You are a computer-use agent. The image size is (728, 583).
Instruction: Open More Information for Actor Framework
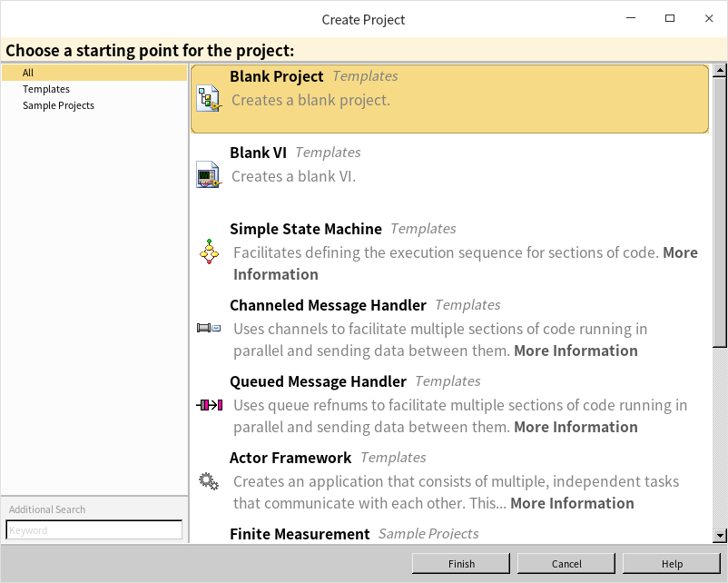coord(572,503)
